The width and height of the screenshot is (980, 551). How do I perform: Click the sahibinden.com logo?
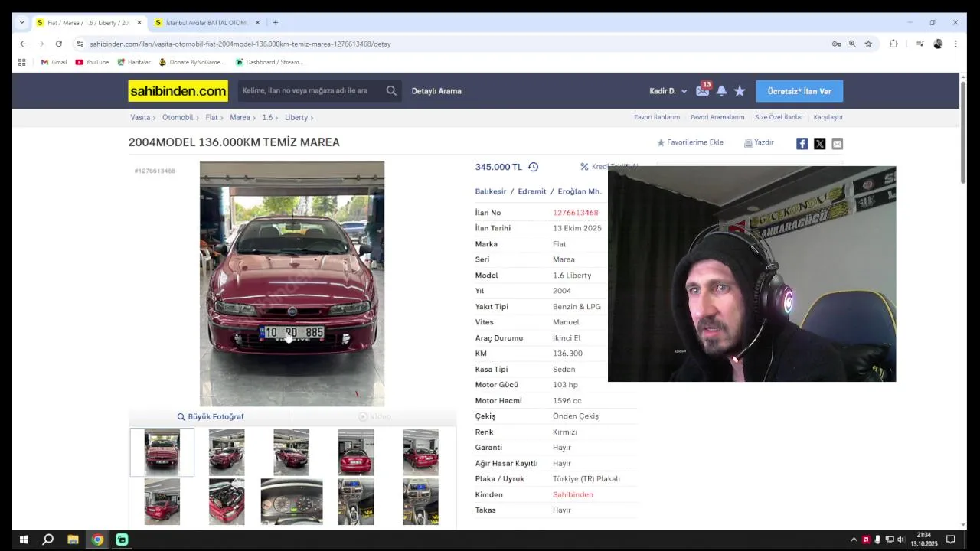click(x=178, y=91)
